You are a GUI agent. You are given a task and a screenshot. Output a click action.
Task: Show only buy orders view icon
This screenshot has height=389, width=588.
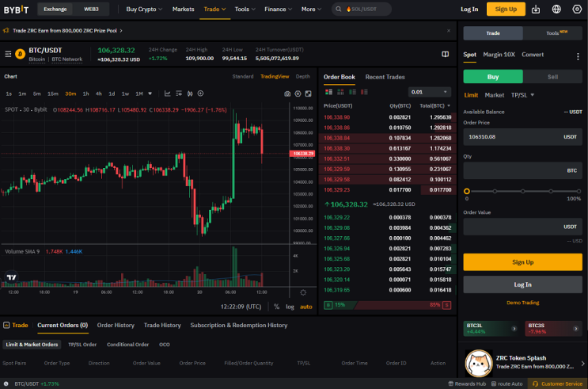pos(352,92)
